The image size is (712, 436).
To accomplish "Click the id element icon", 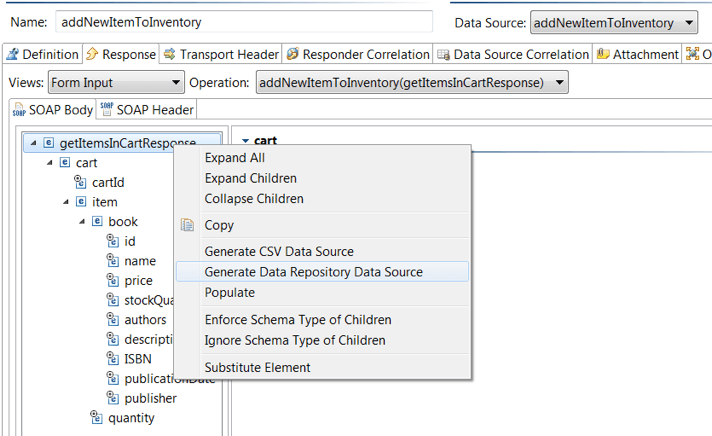I will 112,241.
